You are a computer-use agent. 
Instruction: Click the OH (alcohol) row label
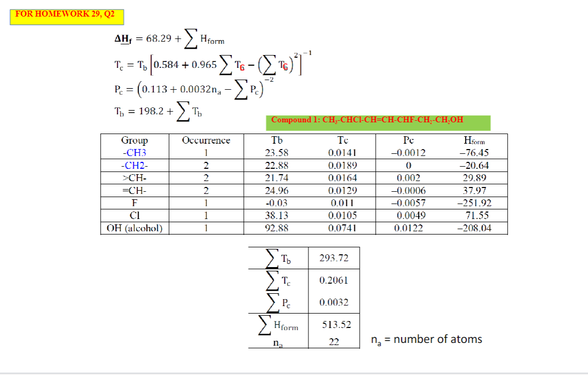tap(134, 227)
